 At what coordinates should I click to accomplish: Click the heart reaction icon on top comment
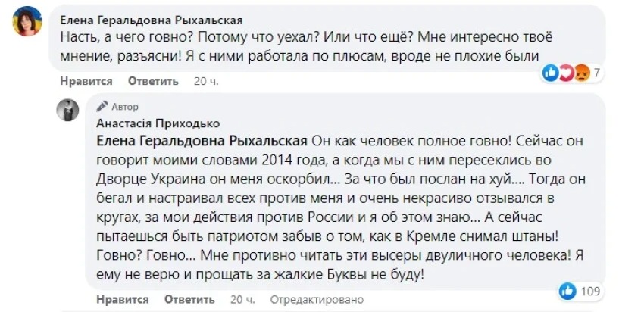(565, 73)
